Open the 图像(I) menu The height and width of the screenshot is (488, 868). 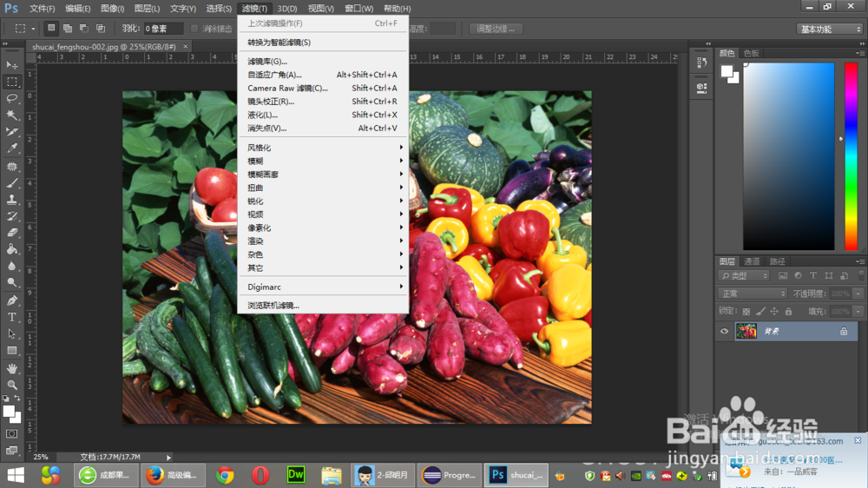112,9
